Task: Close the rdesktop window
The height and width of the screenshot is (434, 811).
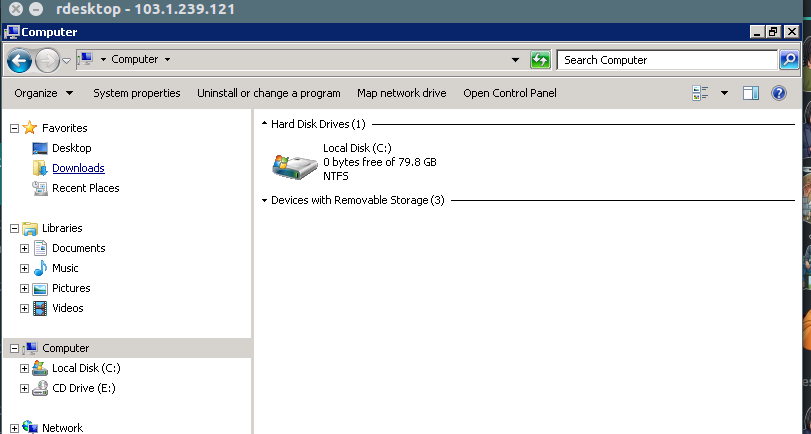Action: [x=16, y=9]
